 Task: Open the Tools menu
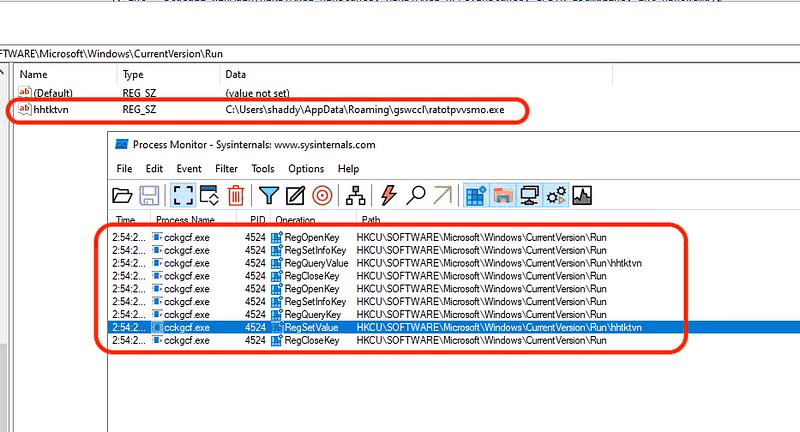coord(263,168)
